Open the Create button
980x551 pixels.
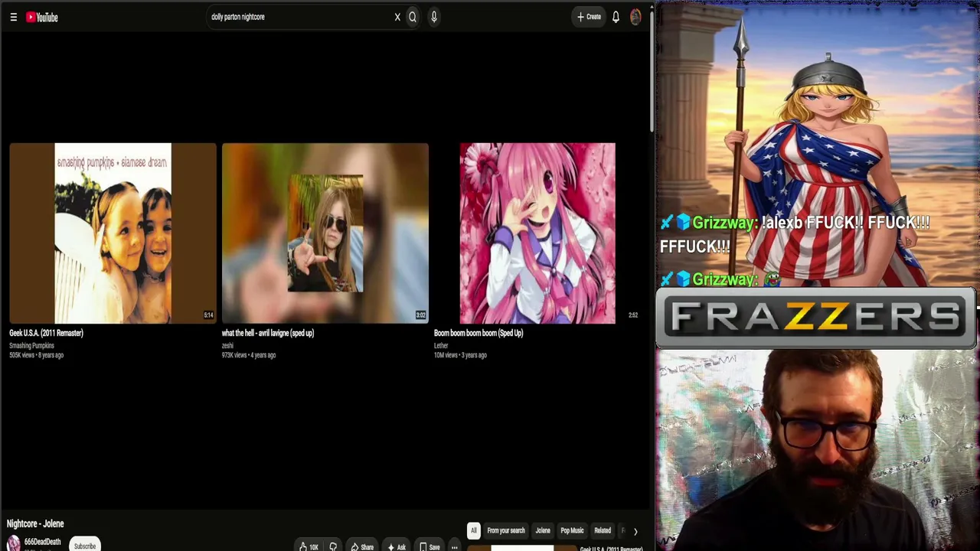(589, 17)
